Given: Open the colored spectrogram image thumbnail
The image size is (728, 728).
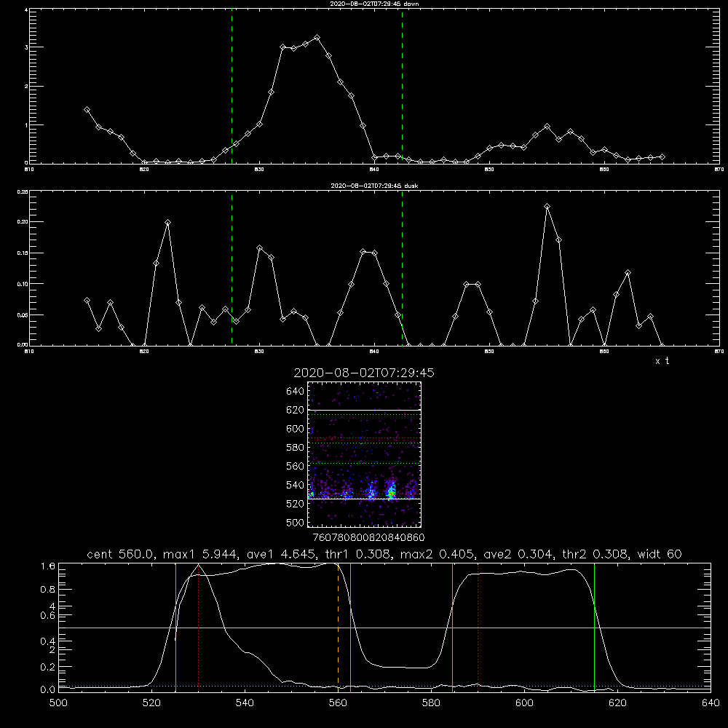Looking at the screenshot, I should coord(365,454).
